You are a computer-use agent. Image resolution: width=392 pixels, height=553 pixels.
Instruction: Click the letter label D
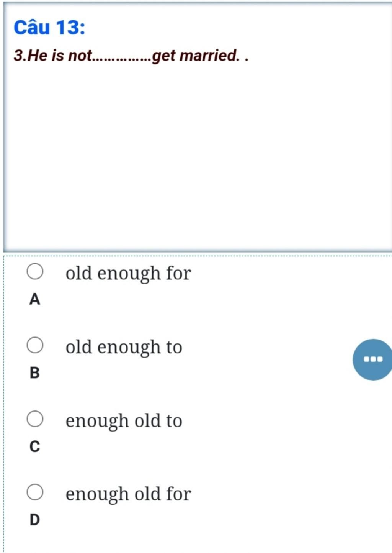pyautogui.click(x=34, y=520)
